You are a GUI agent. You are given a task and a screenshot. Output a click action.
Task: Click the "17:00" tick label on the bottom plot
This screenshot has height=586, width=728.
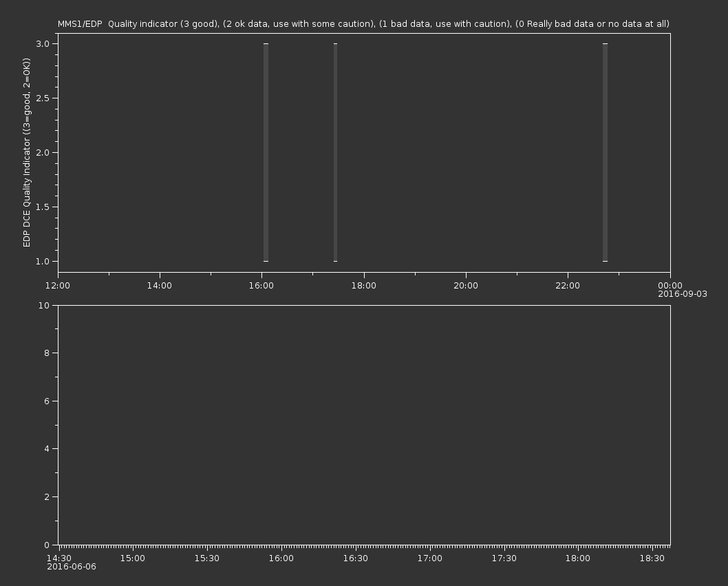pyautogui.click(x=430, y=558)
